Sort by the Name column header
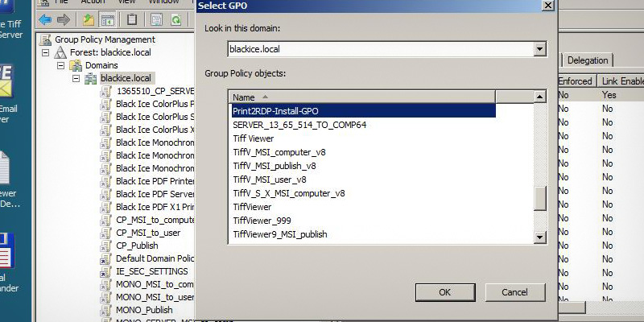 [362, 97]
